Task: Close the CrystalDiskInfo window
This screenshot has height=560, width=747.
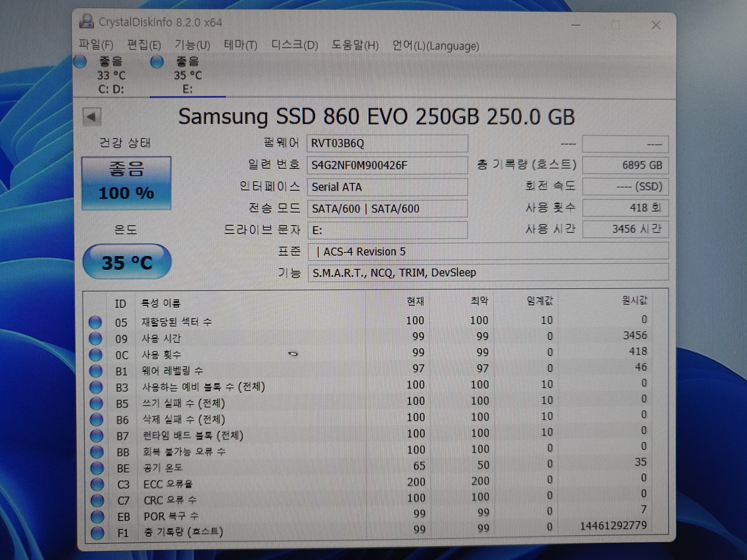Action: [x=656, y=25]
